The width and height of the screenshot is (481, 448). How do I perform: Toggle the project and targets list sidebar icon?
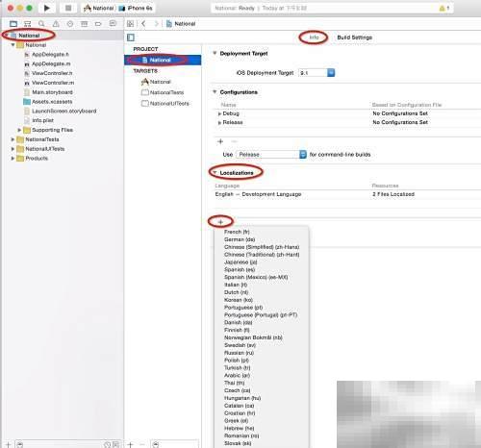tap(131, 37)
